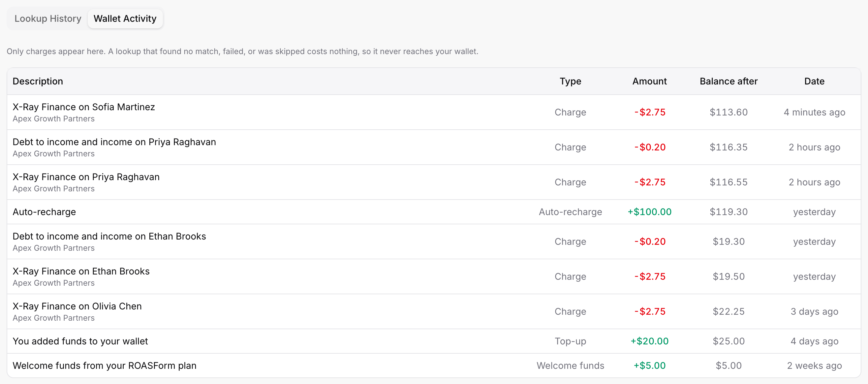Click Apex Growth Partners under Olivia Chen

pos(53,318)
